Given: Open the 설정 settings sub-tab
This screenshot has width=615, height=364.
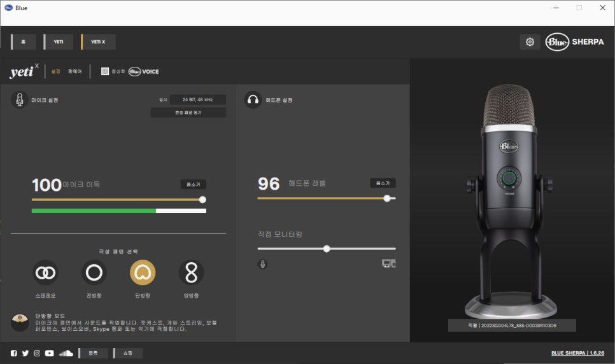Looking at the screenshot, I should point(55,71).
